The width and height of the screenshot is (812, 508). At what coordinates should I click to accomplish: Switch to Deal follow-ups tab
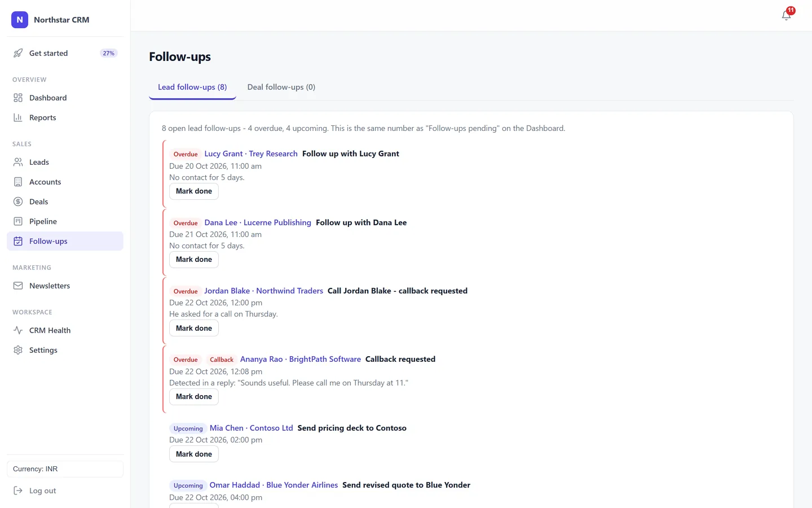pyautogui.click(x=281, y=87)
